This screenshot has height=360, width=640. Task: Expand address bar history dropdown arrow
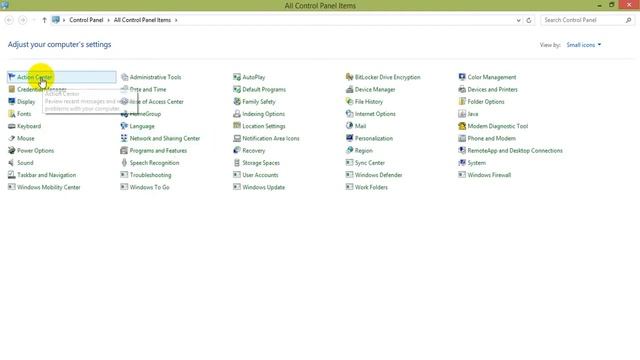(x=518, y=20)
